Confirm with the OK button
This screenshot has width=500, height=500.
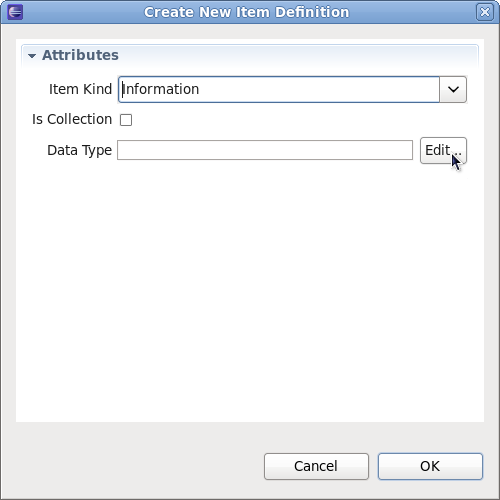(430, 466)
